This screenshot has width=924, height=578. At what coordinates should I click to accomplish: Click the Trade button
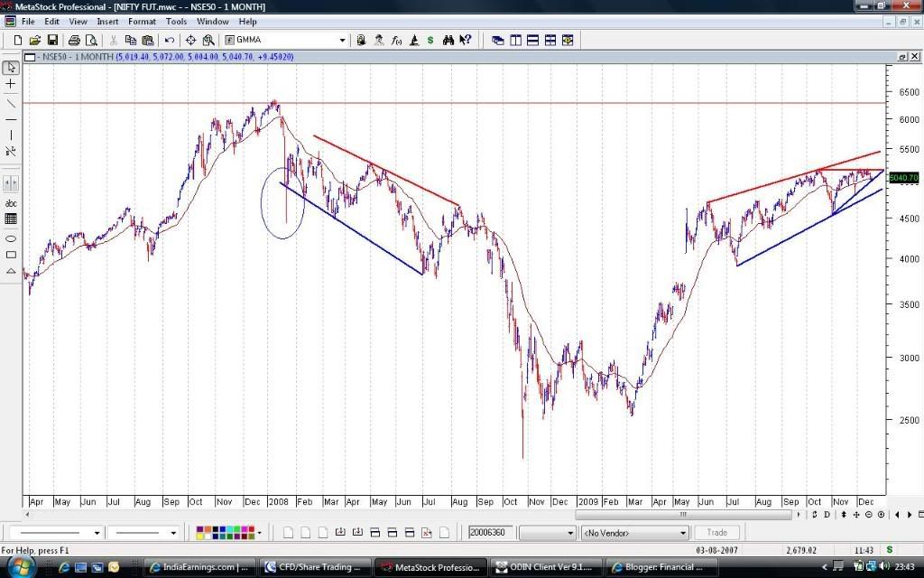pyautogui.click(x=716, y=533)
